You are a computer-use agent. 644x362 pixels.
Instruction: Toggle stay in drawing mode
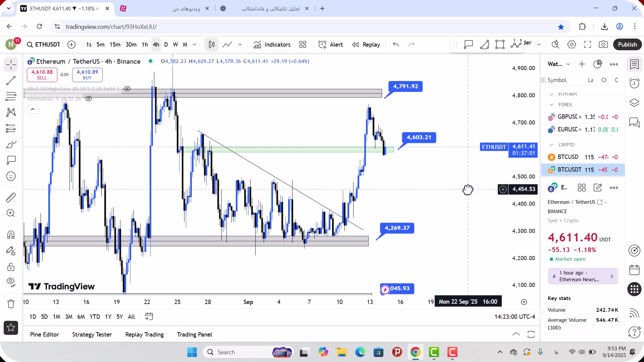(x=11, y=251)
